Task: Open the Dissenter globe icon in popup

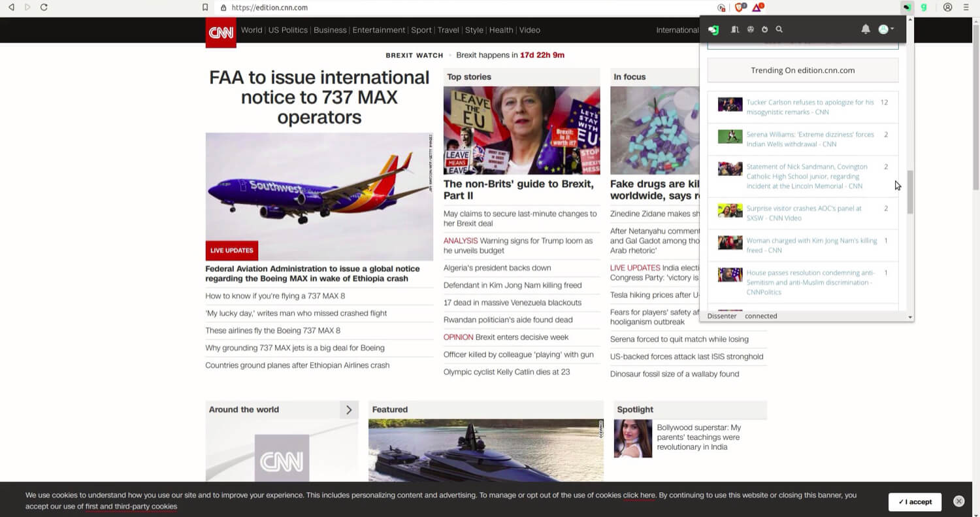Action: point(751,29)
